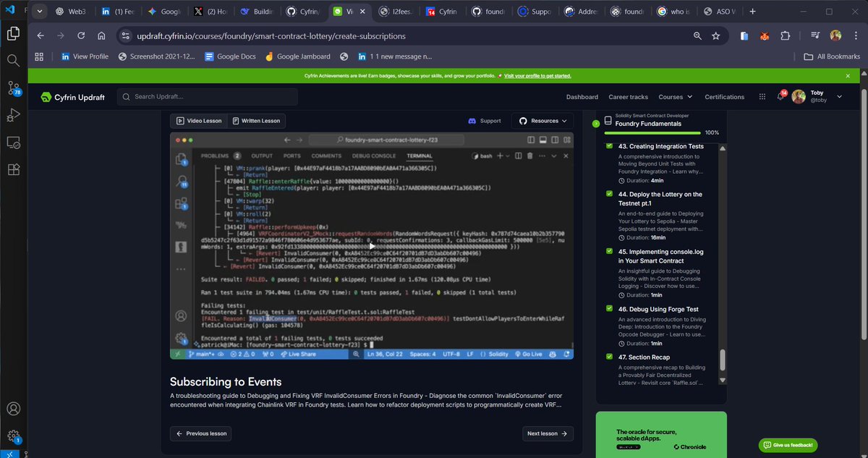This screenshot has width=868, height=458.
Task: Bookmark this page with the star icon
Action: 715,35
